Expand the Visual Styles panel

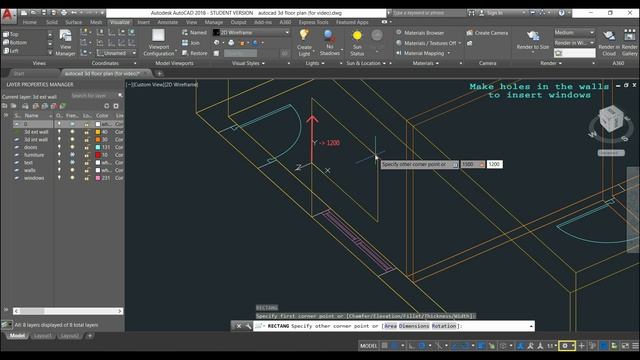248,63
